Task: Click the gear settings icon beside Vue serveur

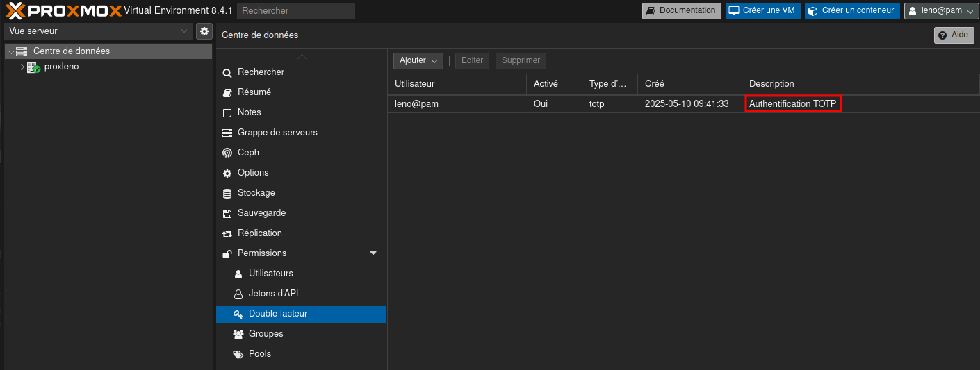Action: [x=204, y=31]
